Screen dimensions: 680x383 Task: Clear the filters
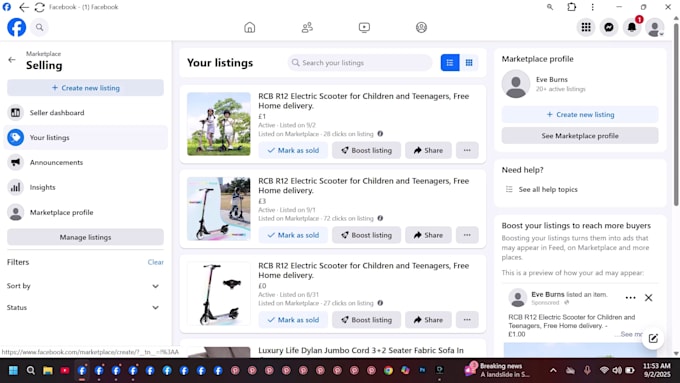(156, 262)
